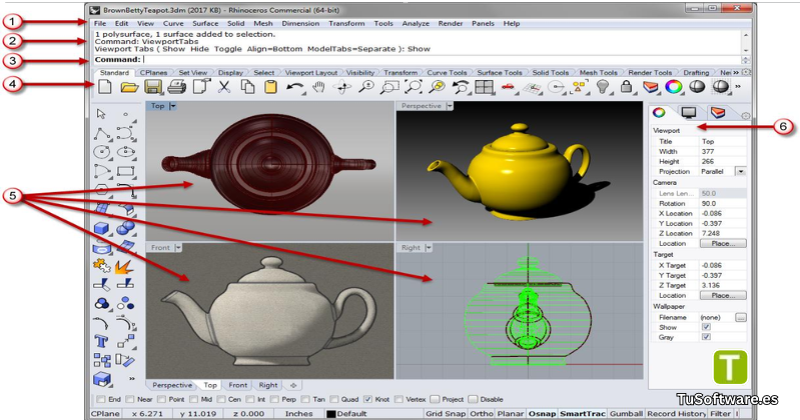Uncheck the Knot osnap checkbox

(x=367, y=399)
